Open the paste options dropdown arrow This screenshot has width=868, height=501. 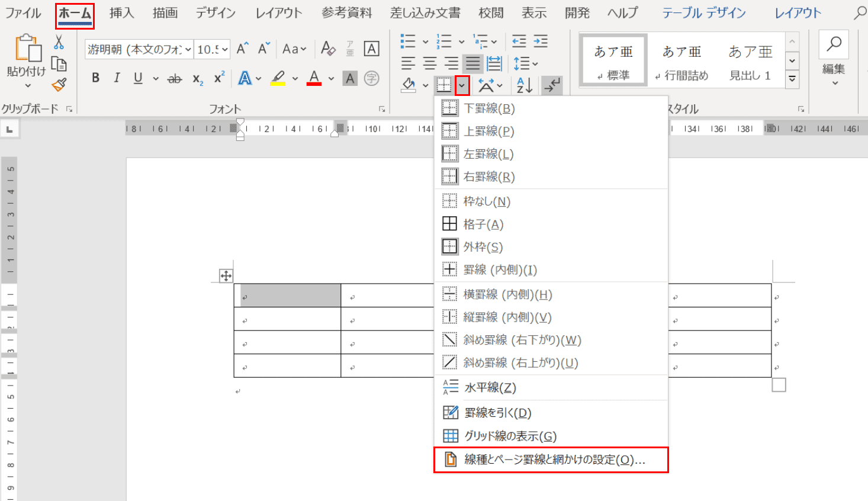(27, 86)
